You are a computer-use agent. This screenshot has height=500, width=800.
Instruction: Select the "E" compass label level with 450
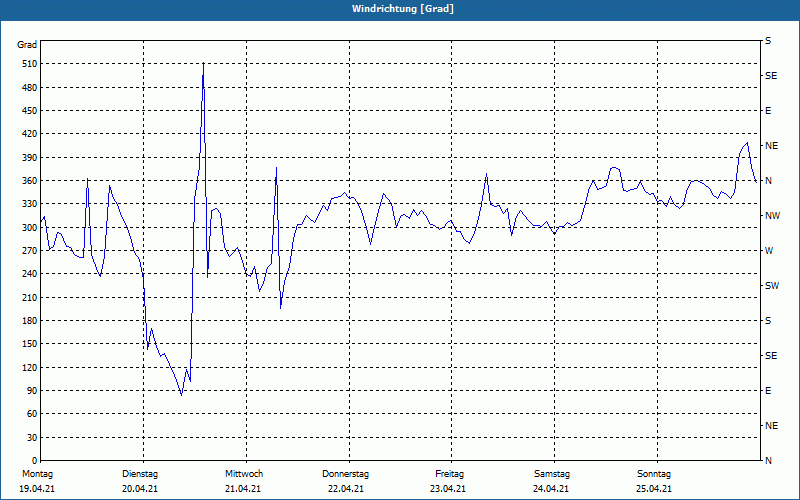768,111
